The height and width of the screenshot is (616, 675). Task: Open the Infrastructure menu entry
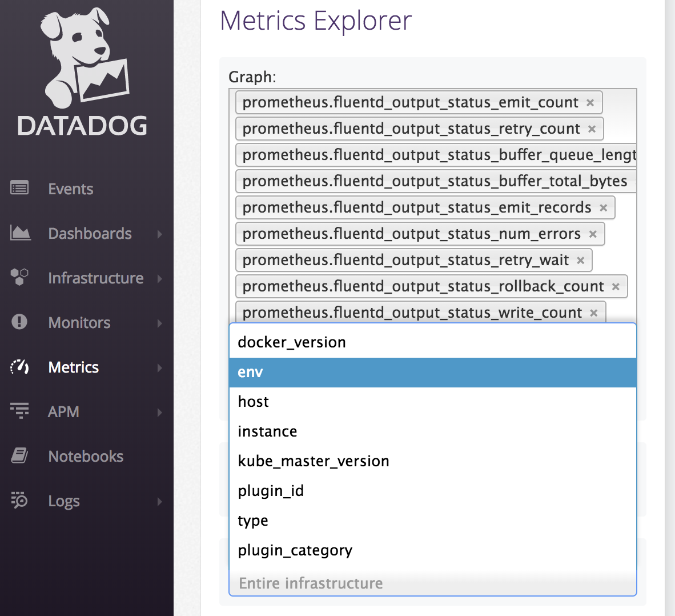(x=95, y=278)
